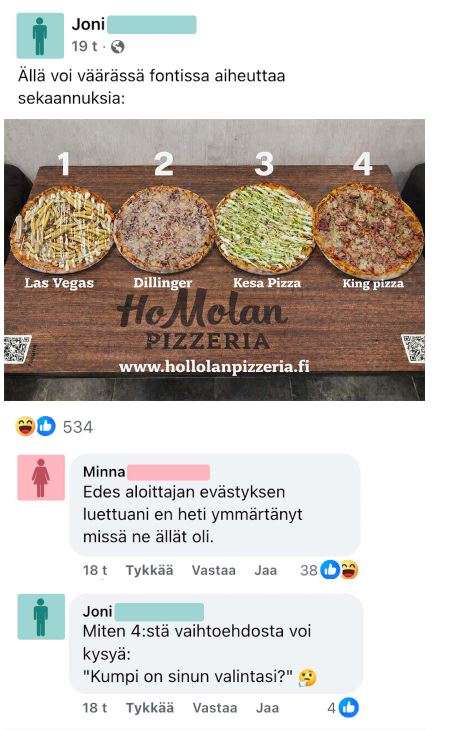Like Minna's comment with Tykkää
This screenshot has height=730, width=470.
tap(149, 570)
